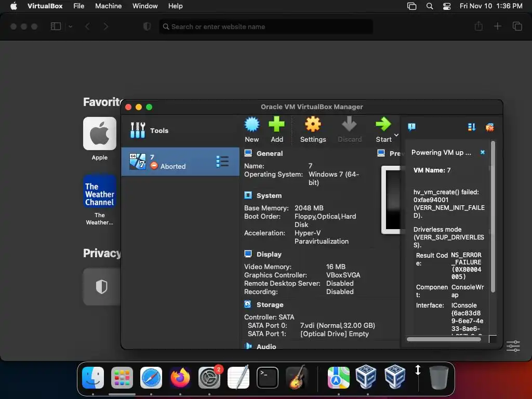The height and width of the screenshot is (399, 532).
Task: Open the VirtualBox menu in menu bar
Action: (45, 6)
